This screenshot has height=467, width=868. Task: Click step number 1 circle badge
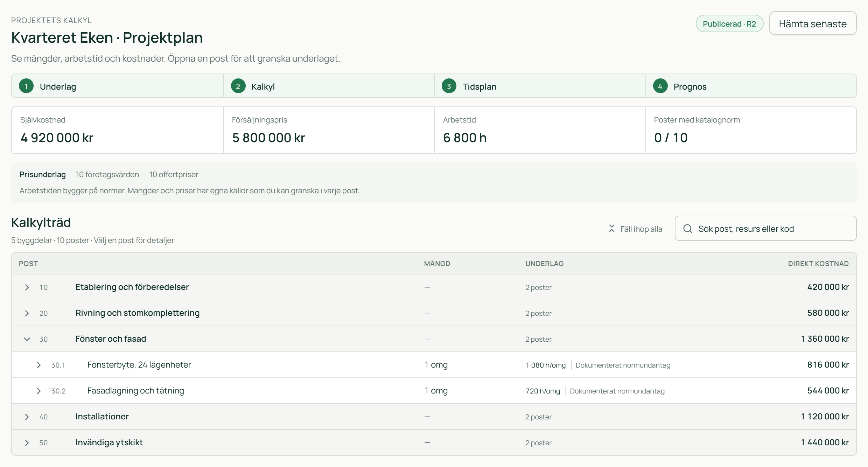26,86
